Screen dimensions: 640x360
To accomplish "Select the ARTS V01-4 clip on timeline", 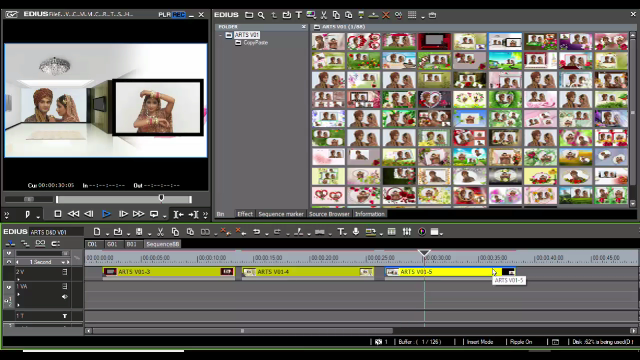I will point(308,272).
